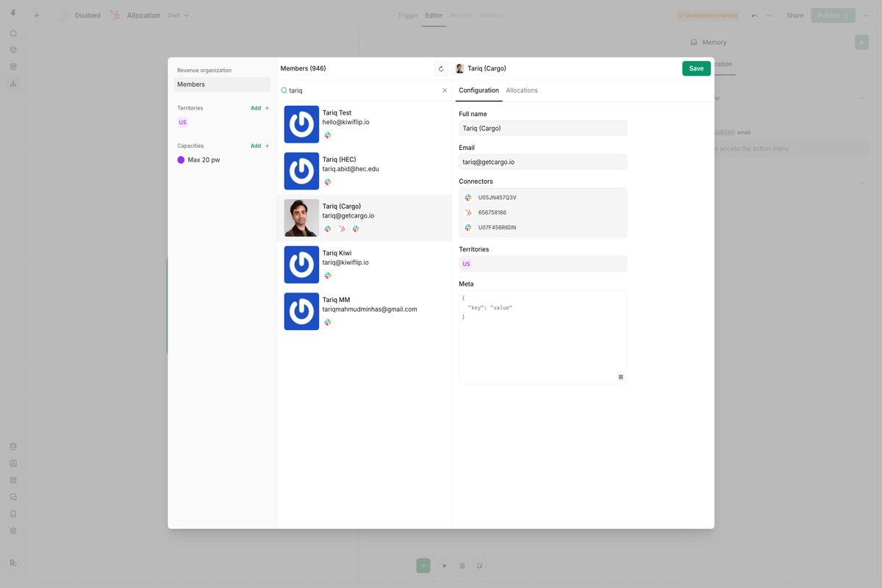Screen dimensions: 882x588
Task: Click inside the Meta JSON editor
Action: (542, 337)
